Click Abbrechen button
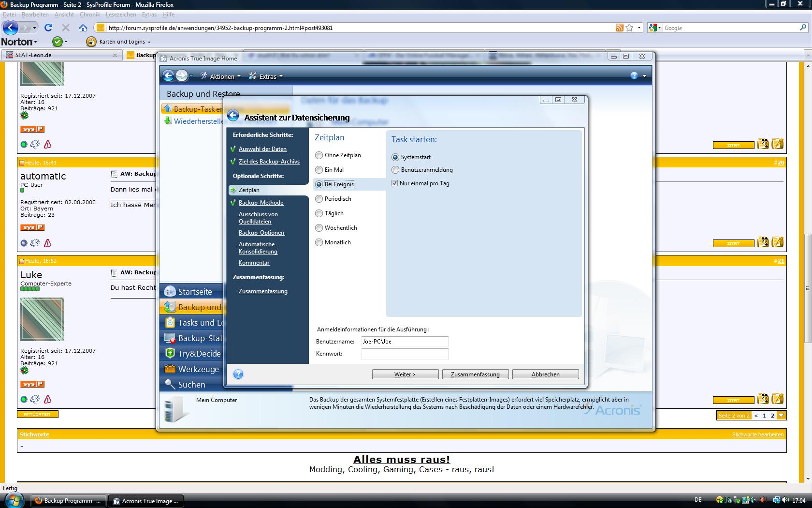The image size is (812, 508). tap(545, 374)
